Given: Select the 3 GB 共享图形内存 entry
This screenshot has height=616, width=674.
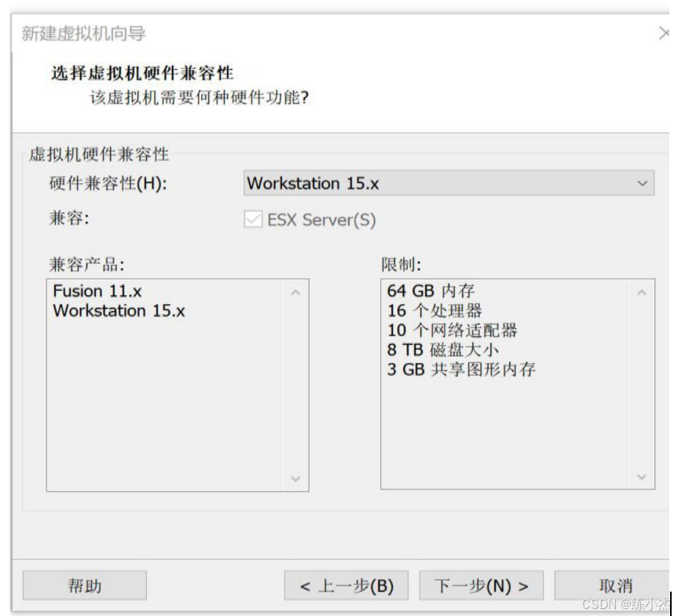Looking at the screenshot, I should [461, 370].
